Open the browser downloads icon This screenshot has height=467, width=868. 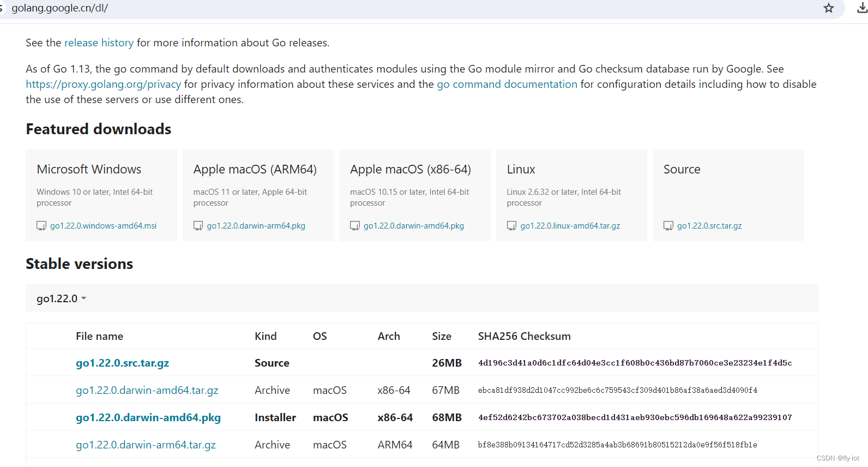(x=862, y=8)
